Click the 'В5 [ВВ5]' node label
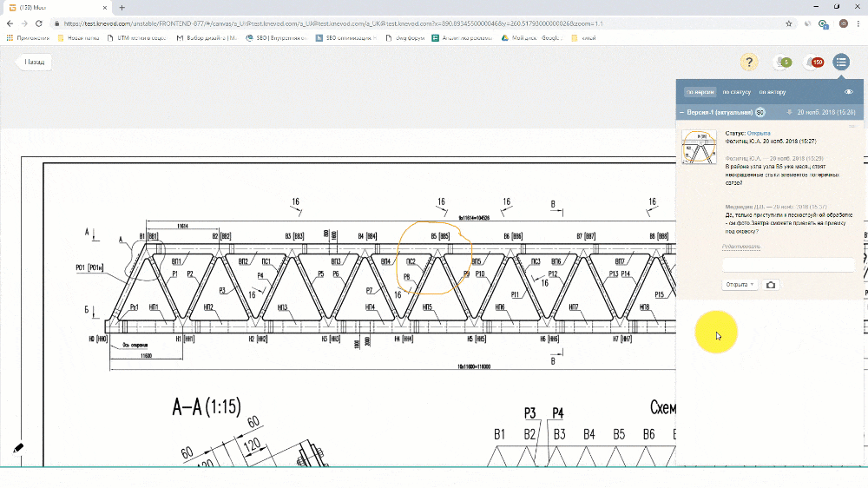868x488 pixels. tap(440, 236)
